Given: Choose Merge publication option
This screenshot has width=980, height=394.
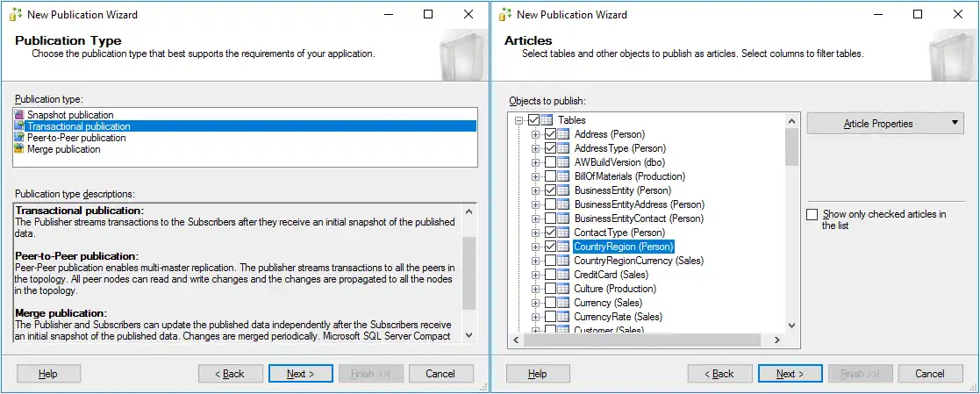Looking at the screenshot, I should point(245,149).
